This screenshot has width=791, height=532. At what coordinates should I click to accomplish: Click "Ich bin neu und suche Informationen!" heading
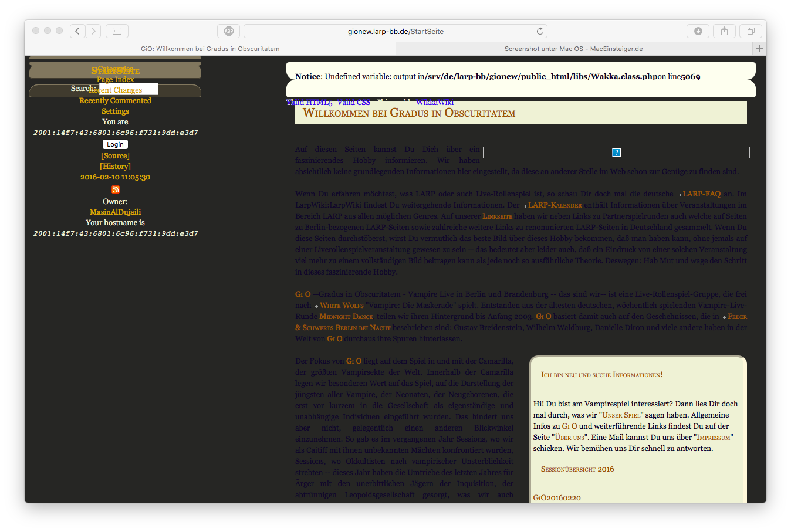click(x=601, y=375)
